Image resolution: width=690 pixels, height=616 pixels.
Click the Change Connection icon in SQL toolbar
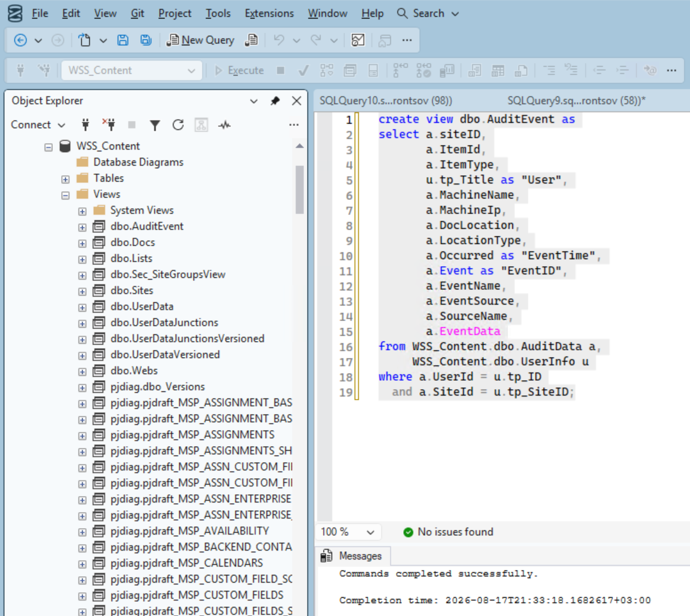pyautogui.click(x=44, y=71)
